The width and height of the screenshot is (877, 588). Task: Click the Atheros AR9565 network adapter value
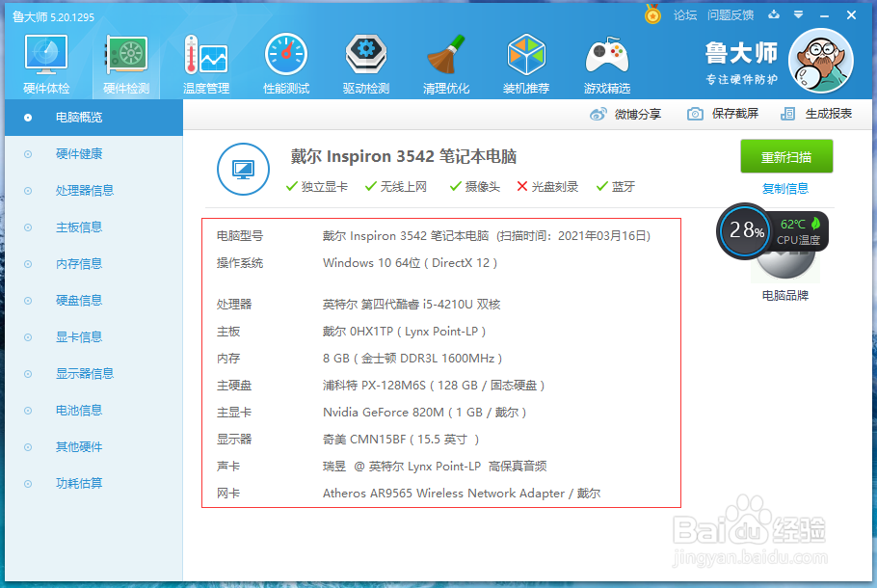click(x=462, y=494)
